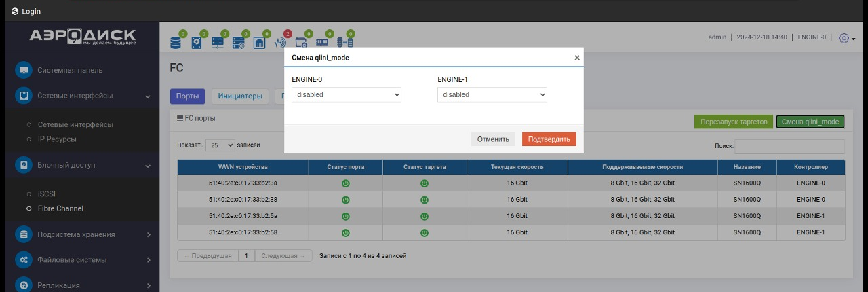This screenshot has width=868, height=292.
Task: Go to Предыдущая page
Action: [x=208, y=256]
